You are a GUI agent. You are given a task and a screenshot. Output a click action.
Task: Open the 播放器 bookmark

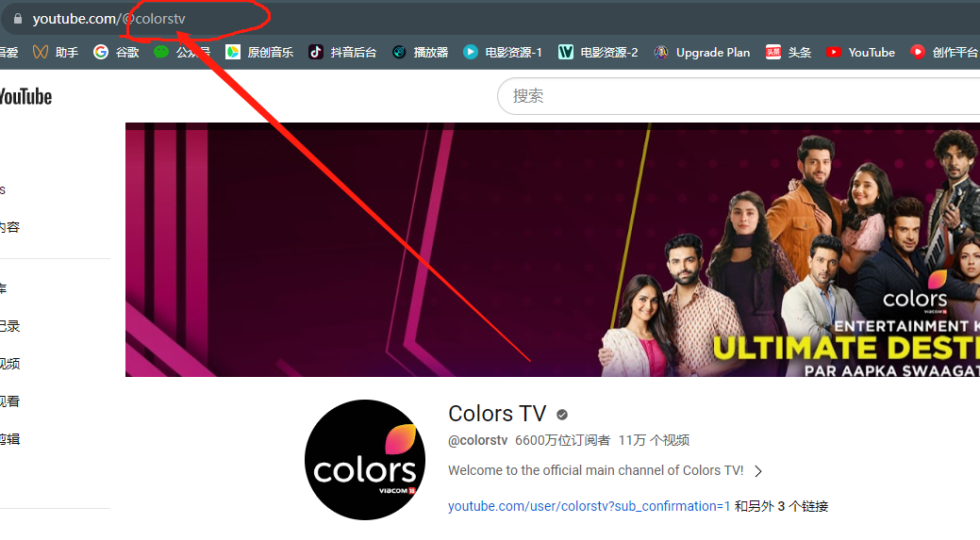click(420, 53)
